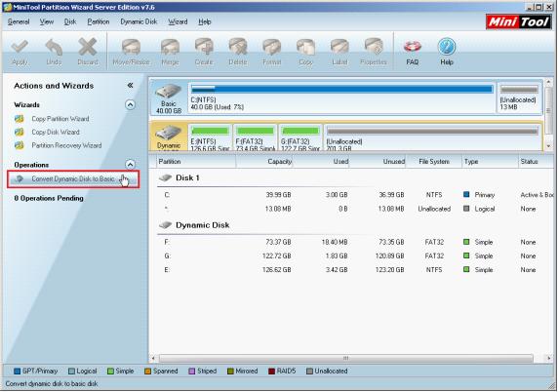Collapse the Operations section chevron
The image size is (558, 392).
[x=131, y=165]
